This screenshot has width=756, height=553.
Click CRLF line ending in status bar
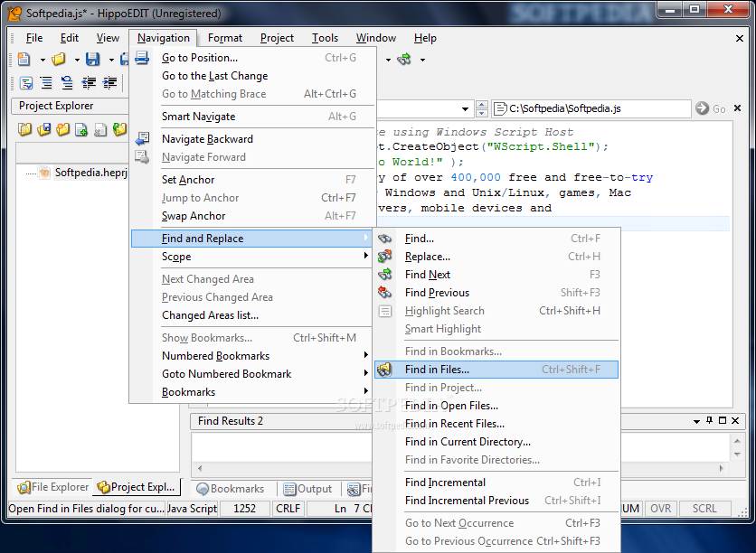[x=288, y=508]
